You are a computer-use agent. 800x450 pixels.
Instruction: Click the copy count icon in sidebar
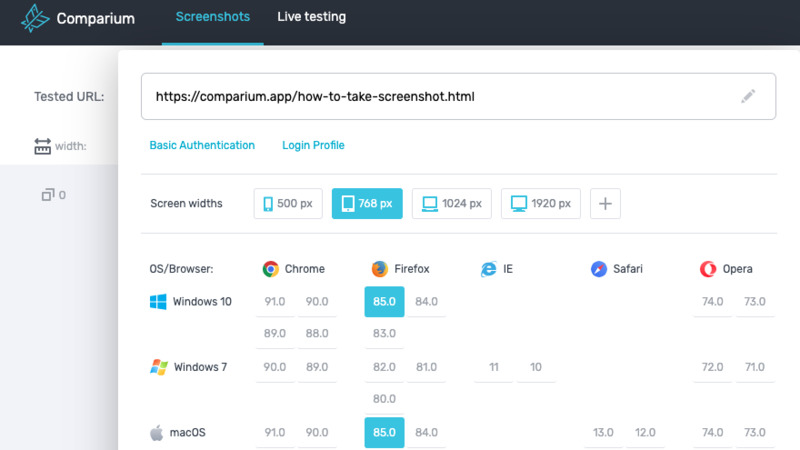coord(47,195)
